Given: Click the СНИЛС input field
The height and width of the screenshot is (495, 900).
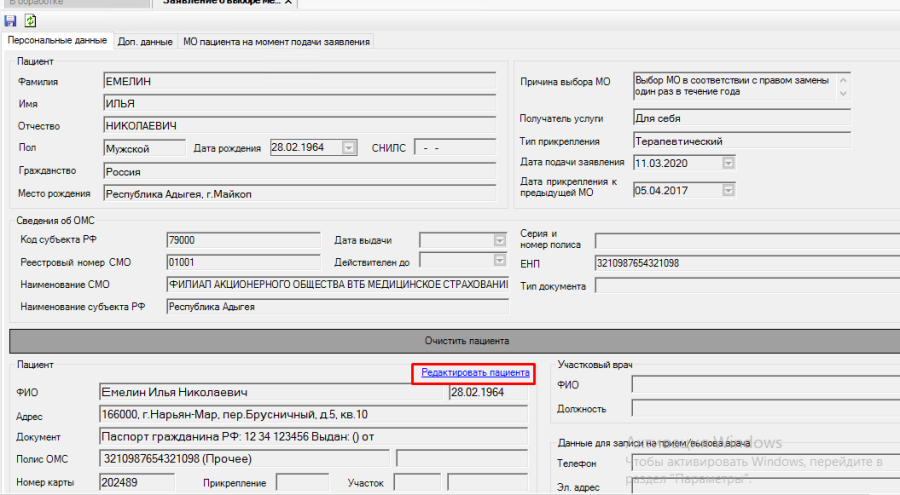Looking at the screenshot, I should click(x=455, y=148).
